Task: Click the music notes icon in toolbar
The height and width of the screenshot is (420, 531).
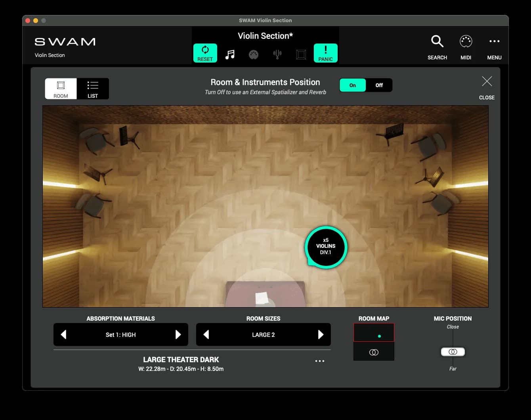Action: (x=230, y=54)
